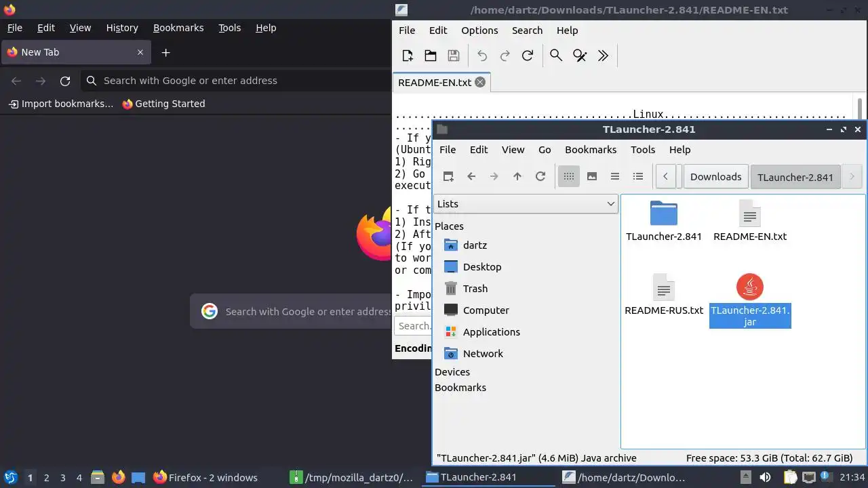Open the volume control in system tray
Screen dimensions: 868x488
tap(765, 477)
